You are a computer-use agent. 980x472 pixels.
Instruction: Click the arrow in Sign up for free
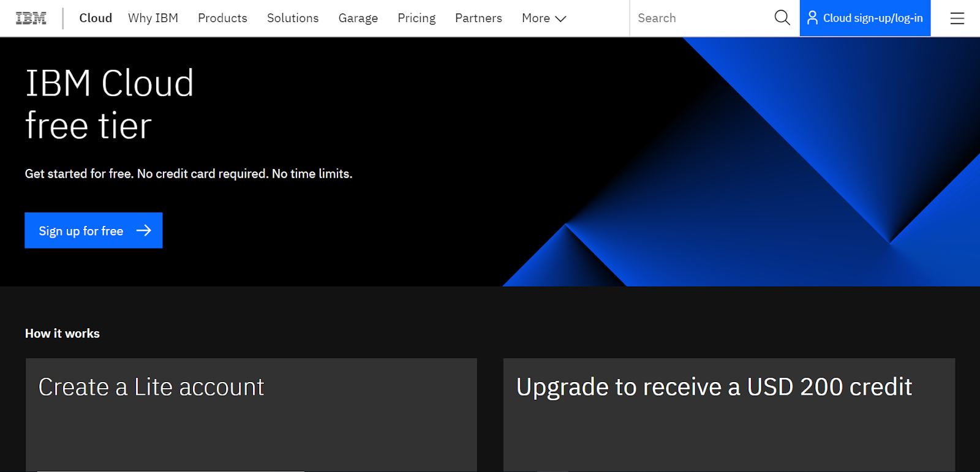pos(144,230)
